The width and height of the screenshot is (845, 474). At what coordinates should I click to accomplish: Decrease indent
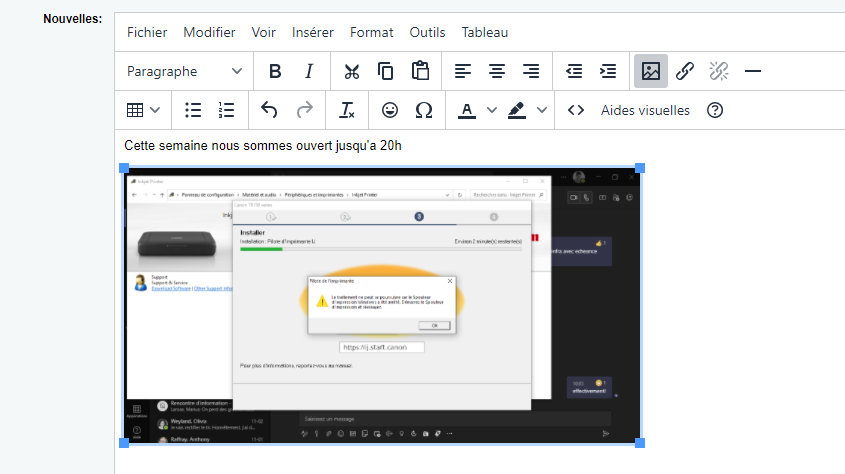pyautogui.click(x=574, y=71)
